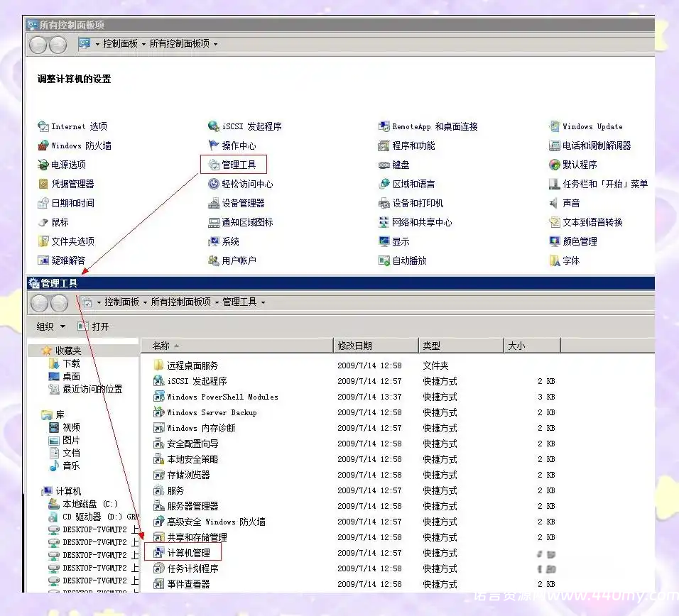
Task: Open the 通知区域图标 icon
Action: pos(214,222)
